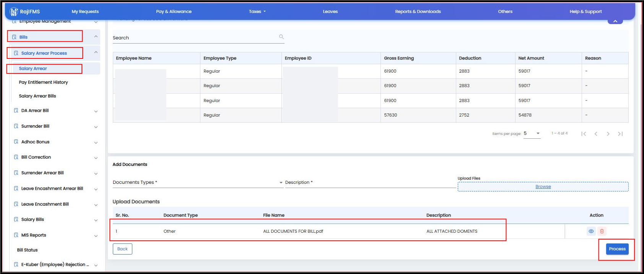Click net amount value 54878

point(525,115)
